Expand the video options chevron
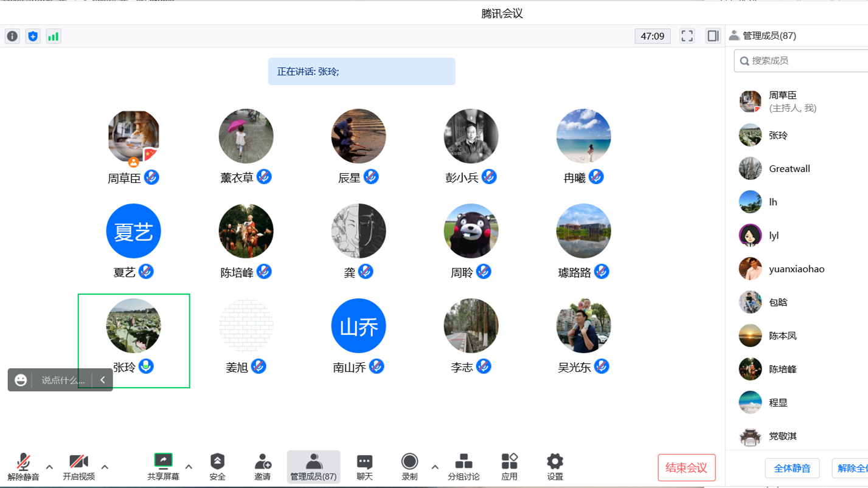This screenshot has width=868, height=488. pyautogui.click(x=105, y=468)
